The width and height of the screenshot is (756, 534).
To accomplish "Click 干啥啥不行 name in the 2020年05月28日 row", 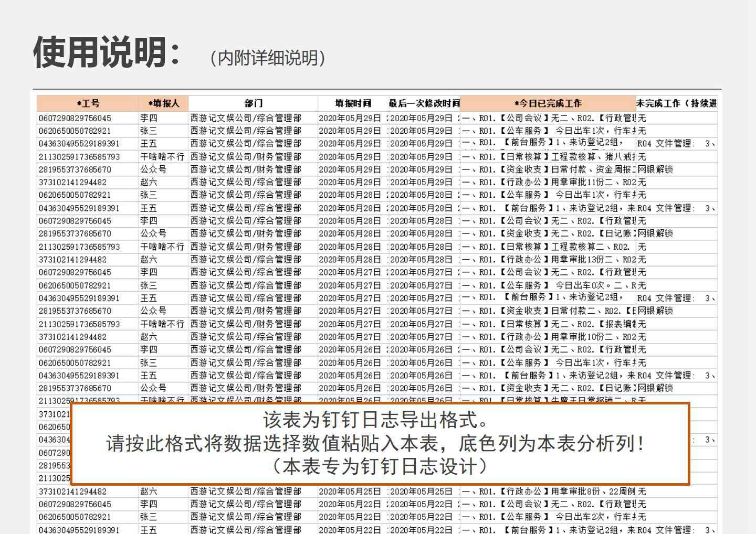I will click(163, 247).
